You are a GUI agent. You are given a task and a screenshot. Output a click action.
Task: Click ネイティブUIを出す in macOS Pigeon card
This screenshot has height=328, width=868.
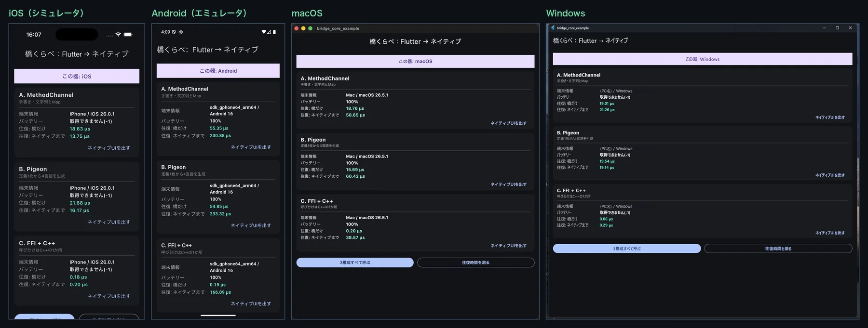coord(509,184)
